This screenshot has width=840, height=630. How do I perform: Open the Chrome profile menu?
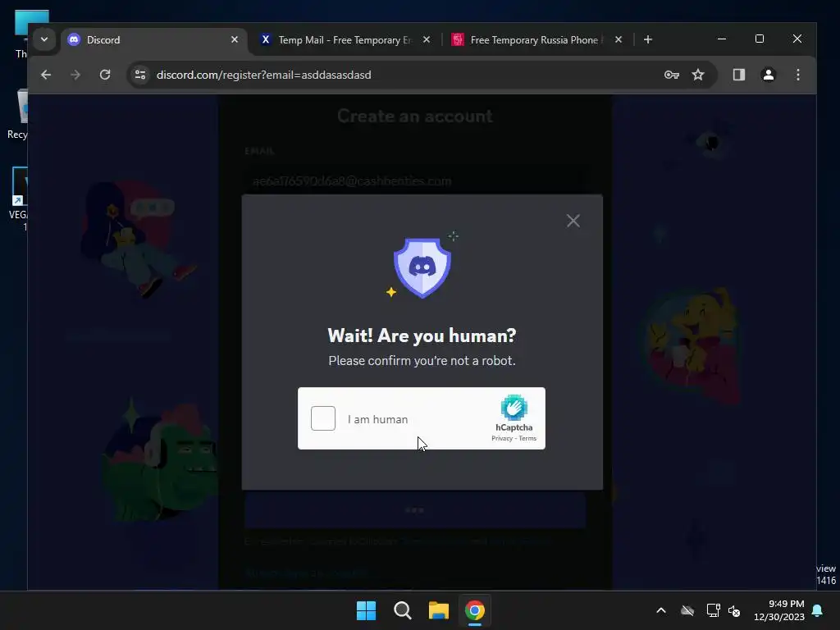tap(769, 75)
